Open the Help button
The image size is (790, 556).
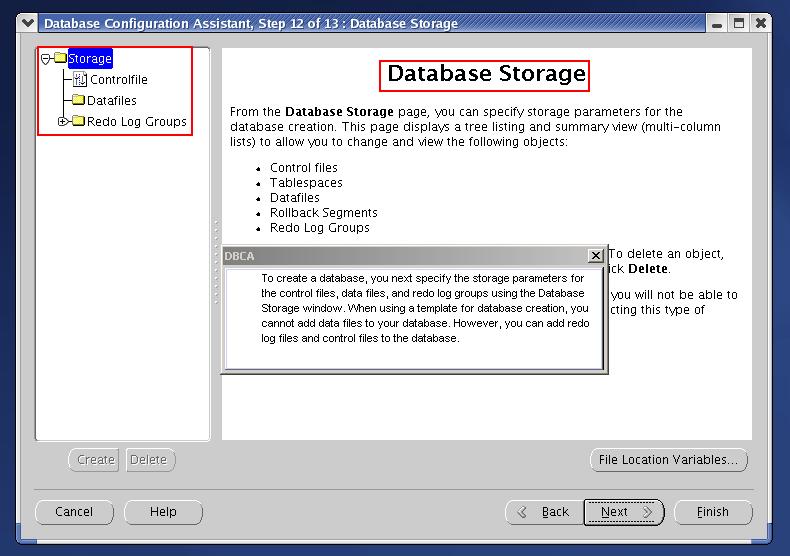[x=163, y=512]
